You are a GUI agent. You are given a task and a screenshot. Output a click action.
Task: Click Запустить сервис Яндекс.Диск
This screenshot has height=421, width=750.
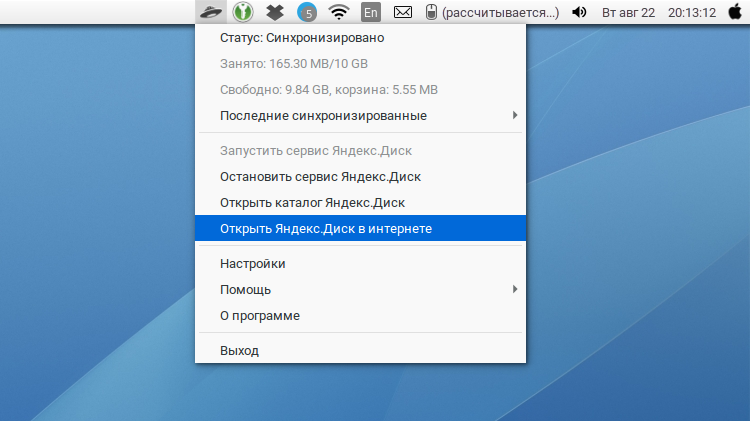(x=360, y=151)
